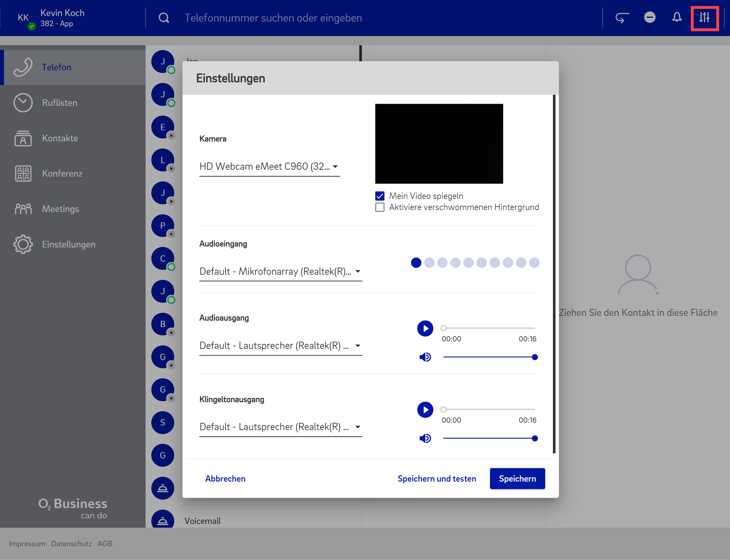
Task: Open the Kamera device dropdown
Action: coord(269,166)
